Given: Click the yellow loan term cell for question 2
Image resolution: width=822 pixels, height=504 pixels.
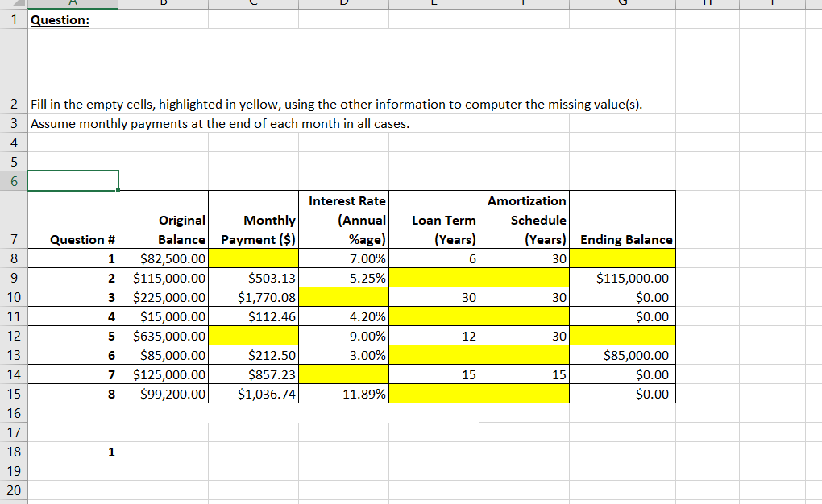Looking at the screenshot, I should point(434,279).
